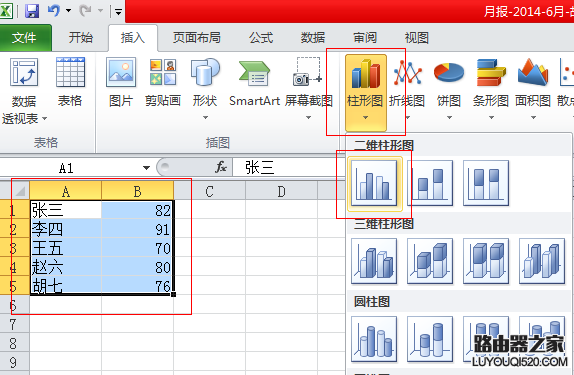Click the cell containing 张三

[66, 210]
